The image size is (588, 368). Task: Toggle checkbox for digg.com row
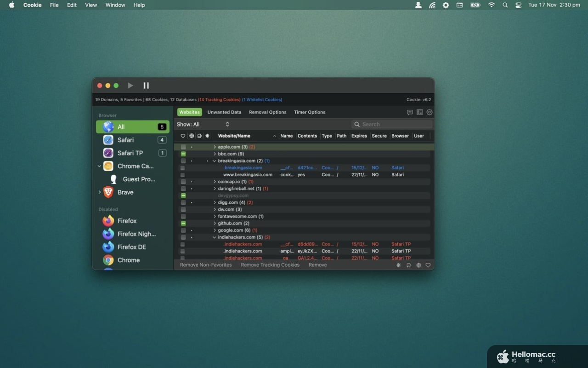point(183,202)
